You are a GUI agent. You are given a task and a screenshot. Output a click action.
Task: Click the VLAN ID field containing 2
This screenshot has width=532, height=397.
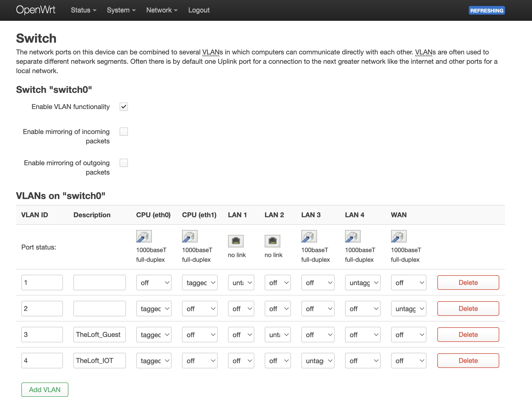42,309
